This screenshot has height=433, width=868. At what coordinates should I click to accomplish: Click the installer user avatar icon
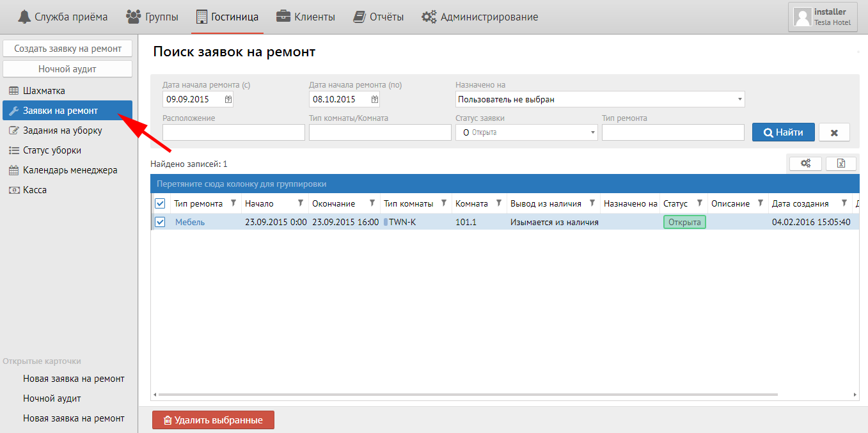tap(802, 17)
